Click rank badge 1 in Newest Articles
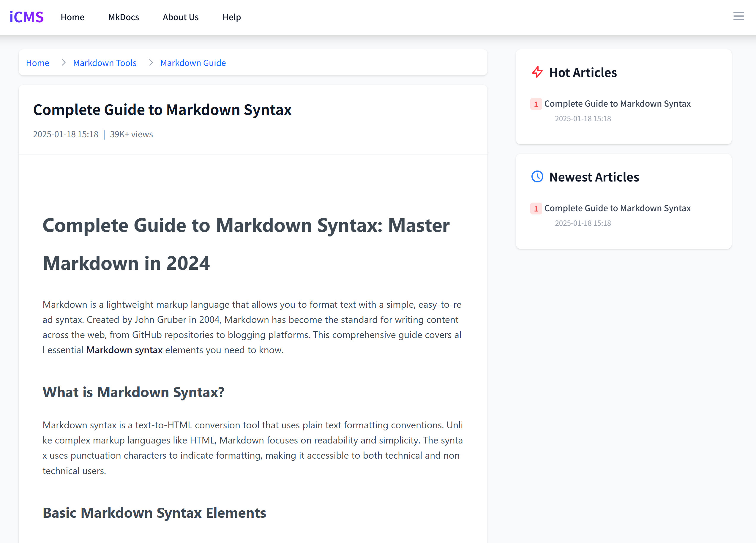This screenshot has height=543, width=756. 536,209
